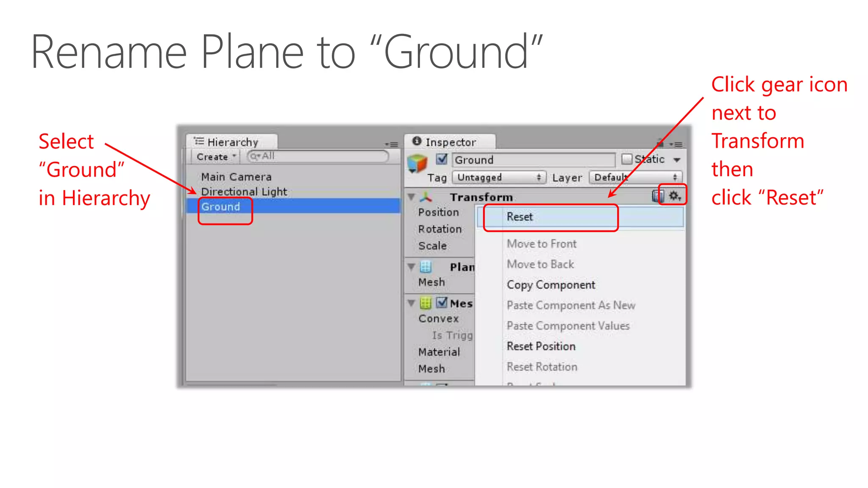Viewport: 868px width, 488px height.
Task: Click the Ground object cube icon
Action: click(417, 164)
